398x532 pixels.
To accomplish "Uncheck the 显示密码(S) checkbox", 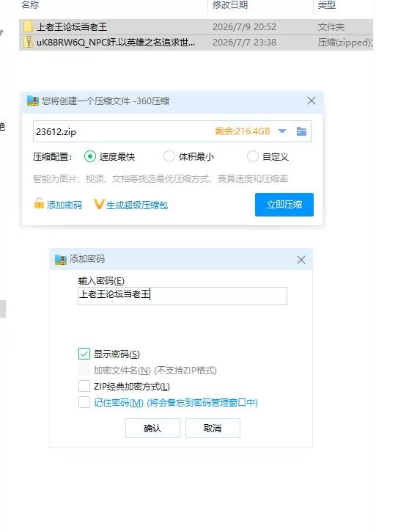I will (x=84, y=354).
